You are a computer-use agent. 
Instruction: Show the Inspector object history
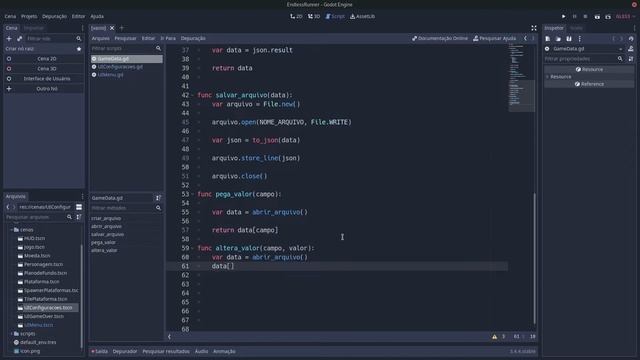[631, 39]
